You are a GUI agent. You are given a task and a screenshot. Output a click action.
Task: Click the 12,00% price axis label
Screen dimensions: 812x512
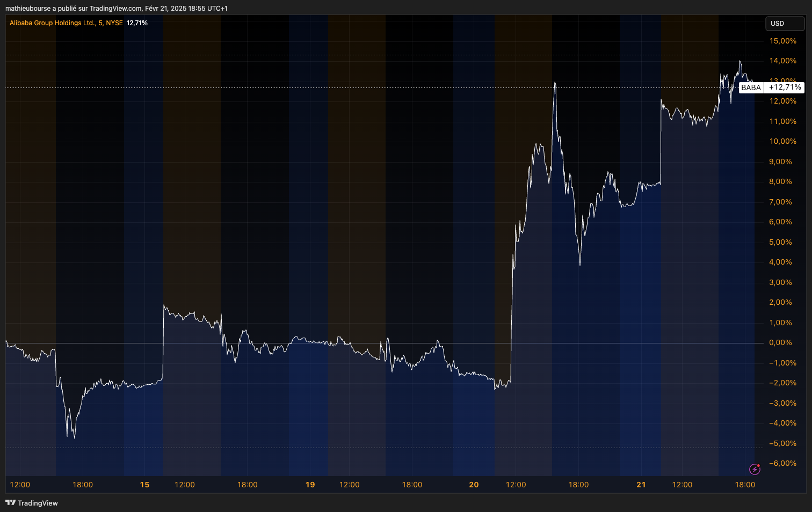(x=783, y=101)
